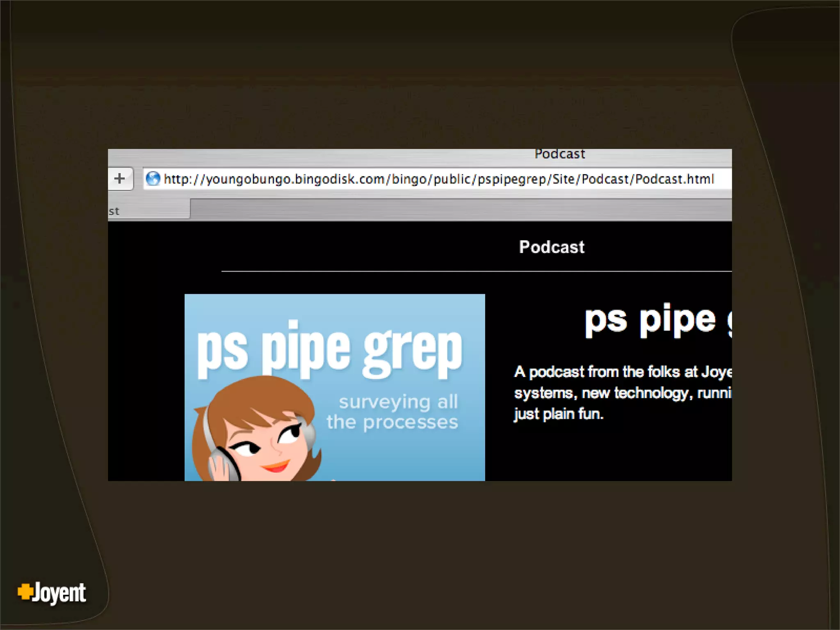Click the Joyent logo
The width and height of the screenshot is (840, 630).
[x=52, y=593]
